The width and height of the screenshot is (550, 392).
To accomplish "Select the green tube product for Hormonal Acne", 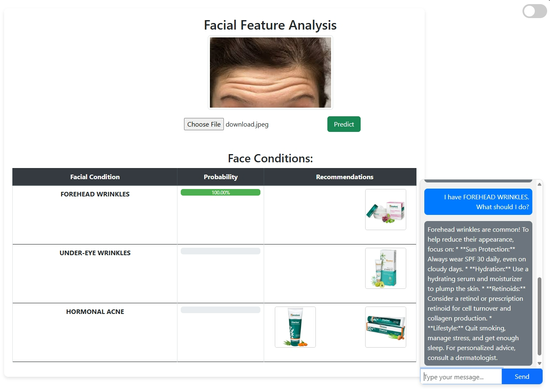I will coord(295,327).
